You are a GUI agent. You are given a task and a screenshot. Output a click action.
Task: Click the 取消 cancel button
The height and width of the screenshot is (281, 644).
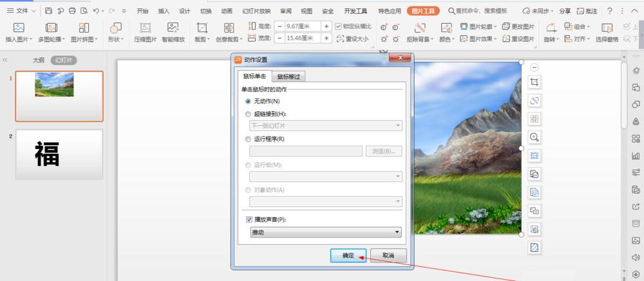(388, 255)
